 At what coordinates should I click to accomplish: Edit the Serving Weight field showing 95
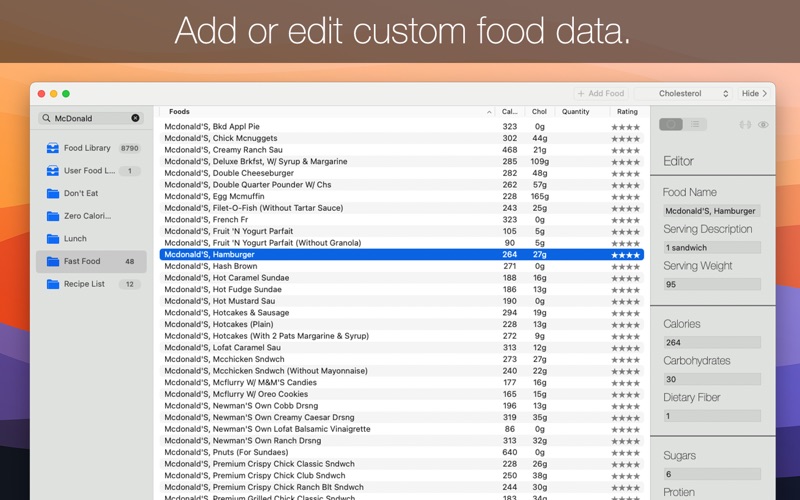click(x=712, y=284)
